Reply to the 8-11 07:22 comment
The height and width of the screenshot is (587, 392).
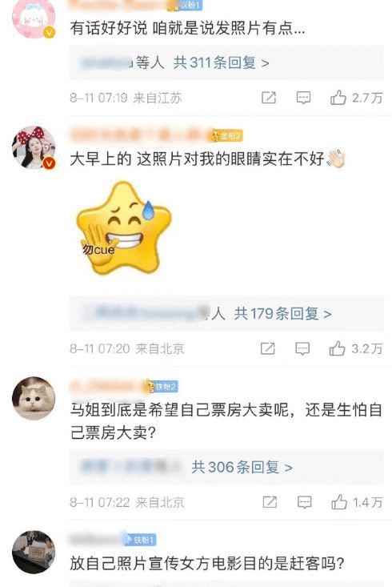pyautogui.click(x=305, y=502)
